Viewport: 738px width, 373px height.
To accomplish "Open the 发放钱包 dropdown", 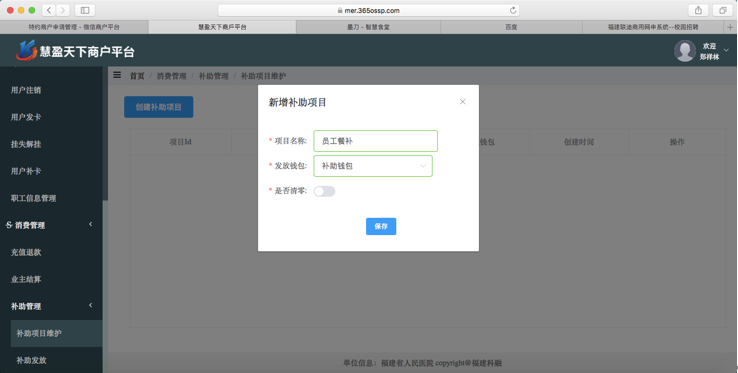I will pyautogui.click(x=373, y=166).
